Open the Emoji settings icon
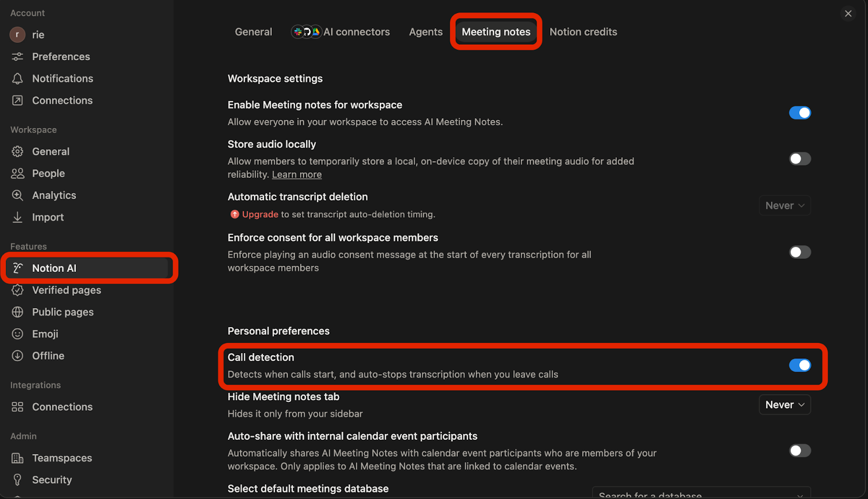Image resolution: width=868 pixels, height=499 pixels. click(17, 334)
